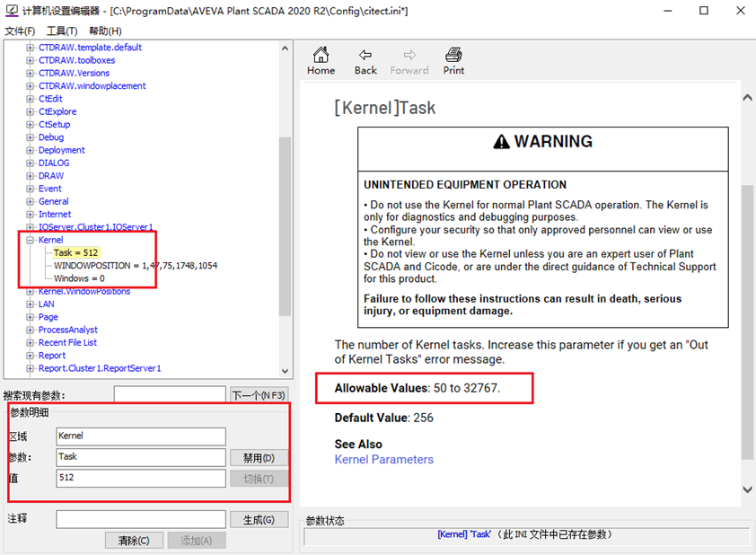Open the 工具(T) menu
756x555 pixels.
pyautogui.click(x=62, y=31)
